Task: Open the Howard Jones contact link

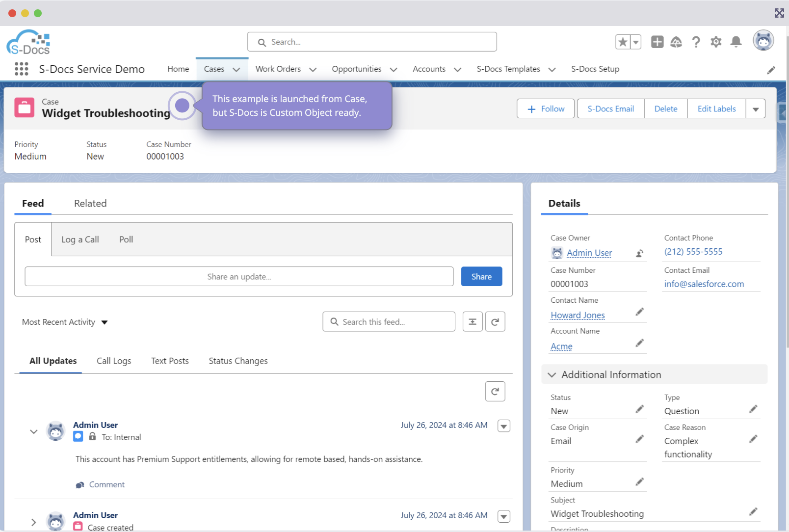Action: pyautogui.click(x=578, y=315)
